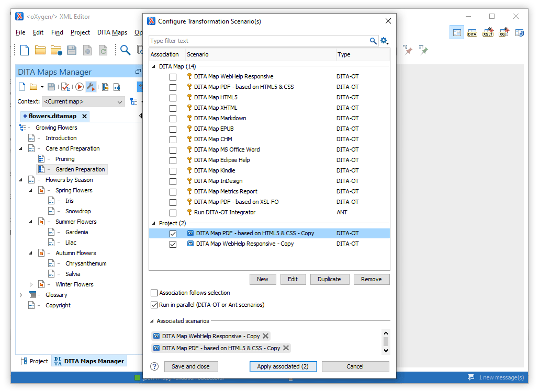539x392 pixels.
Task: Switch to the XQuery Debugger perspective icon
Action: [x=503, y=32]
